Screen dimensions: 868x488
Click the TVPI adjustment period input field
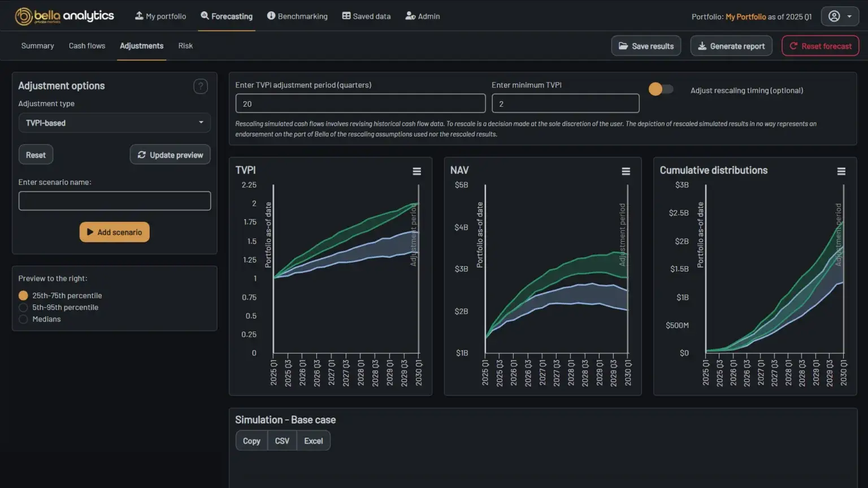(361, 103)
